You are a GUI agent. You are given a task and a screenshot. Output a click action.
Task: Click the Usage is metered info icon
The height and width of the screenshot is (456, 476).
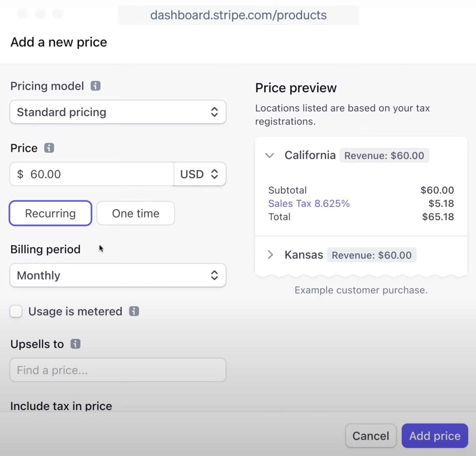[134, 311]
